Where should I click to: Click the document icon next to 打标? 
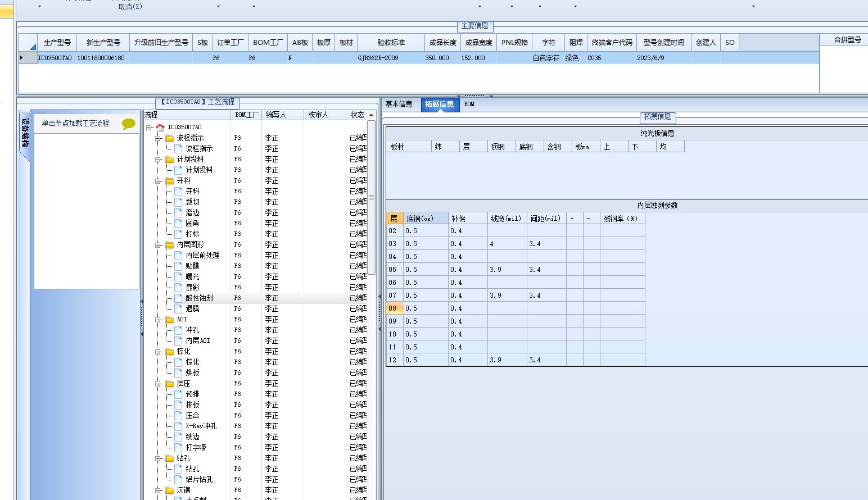tap(178, 234)
